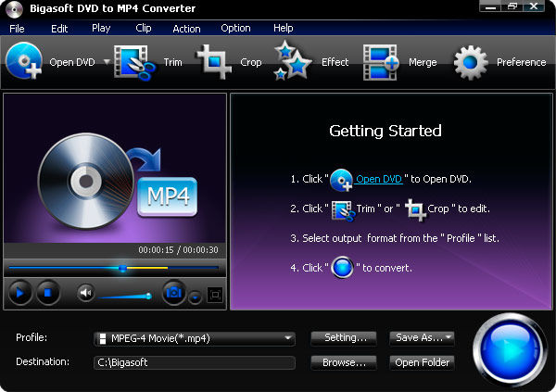
Task: Click the Play button in preview controls
Action: [x=19, y=293]
